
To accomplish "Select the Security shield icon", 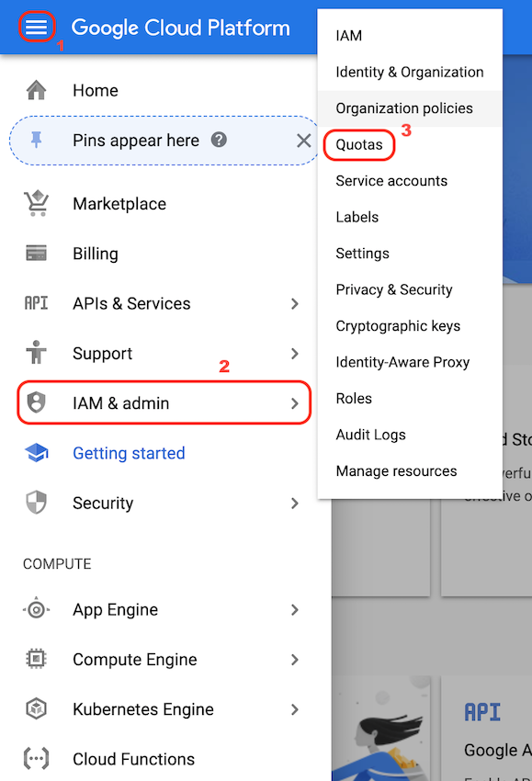I will [x=37, y=503].
